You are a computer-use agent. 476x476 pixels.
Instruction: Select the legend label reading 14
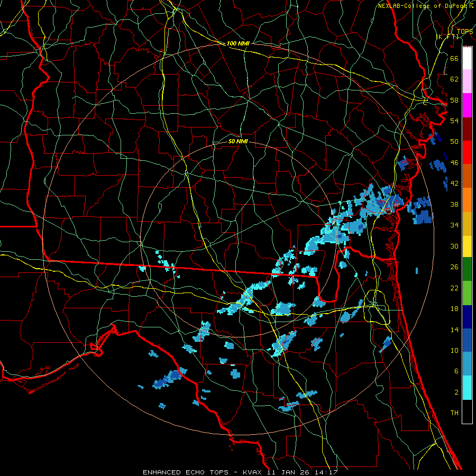[x=454, y=329]
